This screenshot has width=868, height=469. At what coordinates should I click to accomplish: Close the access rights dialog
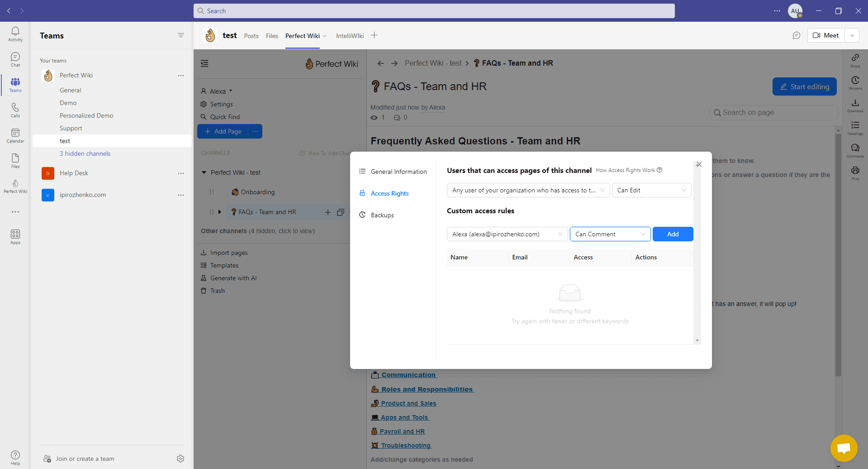(x=699, y=164)
